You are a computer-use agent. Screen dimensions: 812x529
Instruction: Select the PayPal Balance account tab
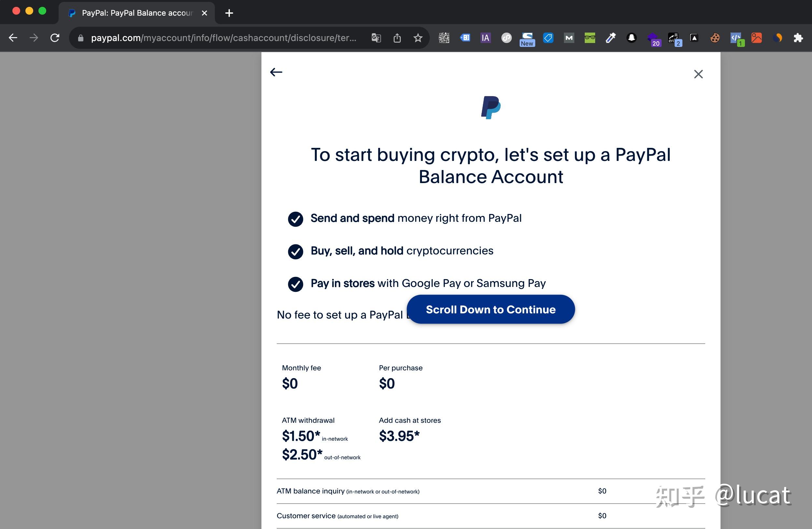(x=136, y=13)
